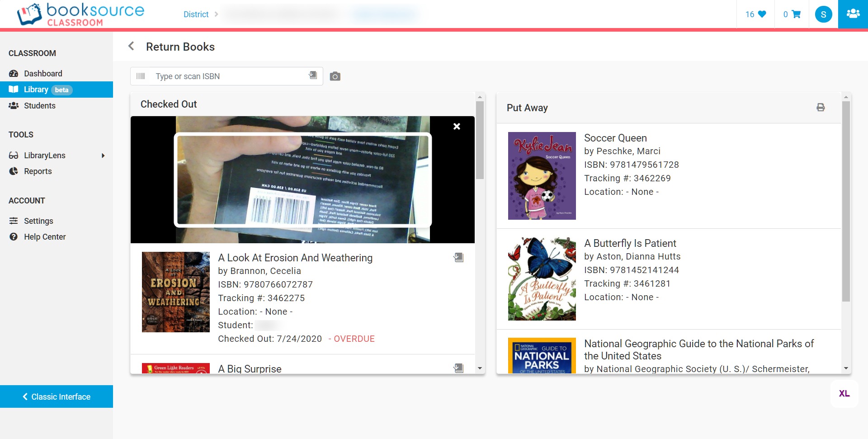This screenshot has width=868, height=439.
Task: Open Erosion And Weathering cover thumbnail
Action: point(176,292)
